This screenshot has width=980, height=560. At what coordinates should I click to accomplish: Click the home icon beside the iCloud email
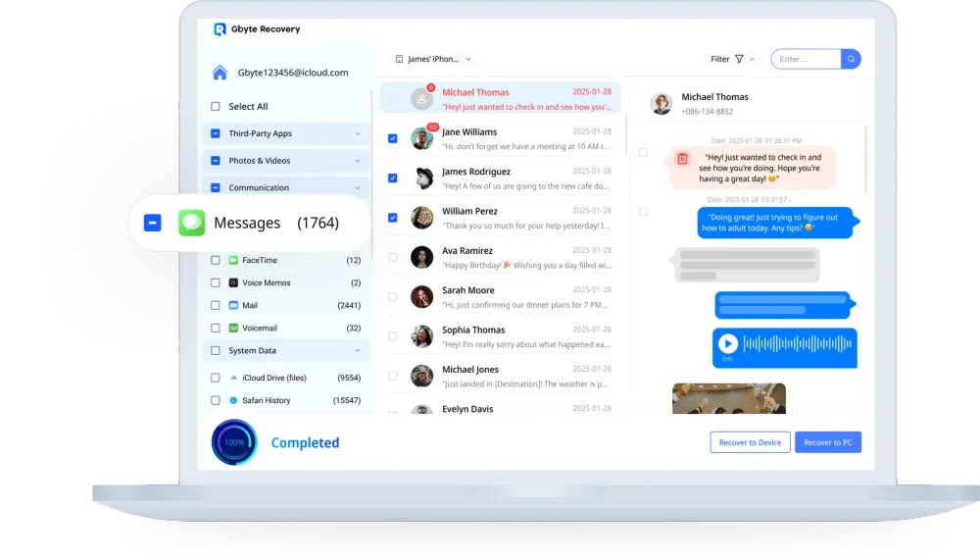tap(220, 73)
